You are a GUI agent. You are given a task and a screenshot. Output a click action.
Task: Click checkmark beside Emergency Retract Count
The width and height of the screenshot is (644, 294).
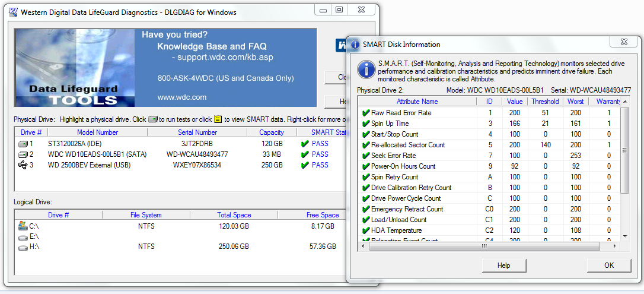point(365,209)
